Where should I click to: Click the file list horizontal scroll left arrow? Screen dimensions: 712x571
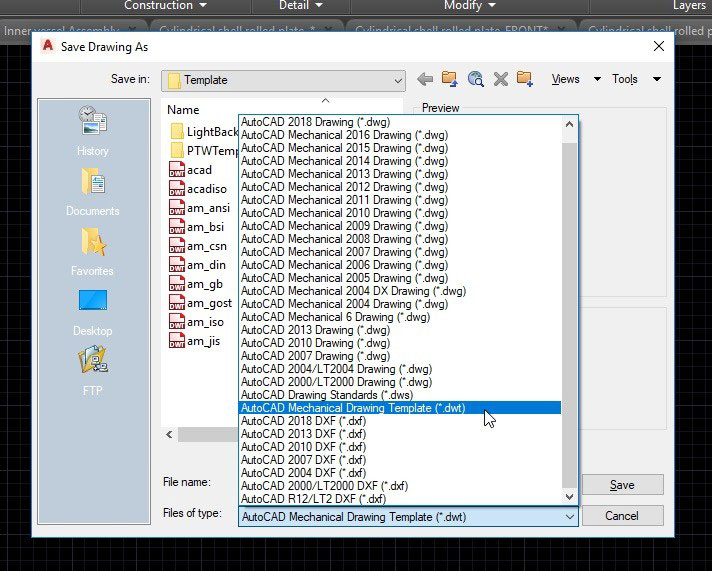(169, 435)
